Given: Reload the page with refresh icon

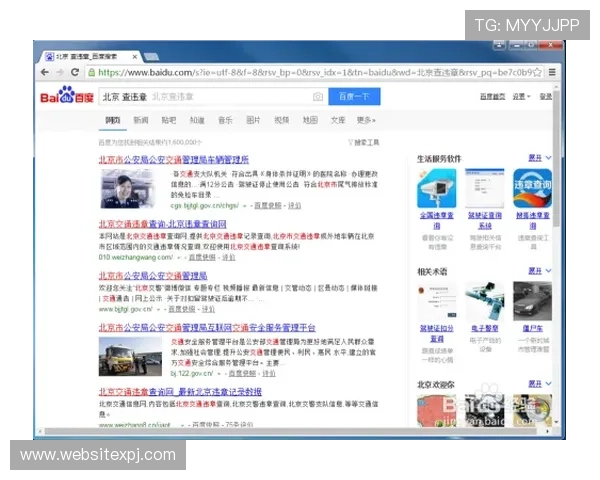Looking at the screenshot, I should pos(75,72).
